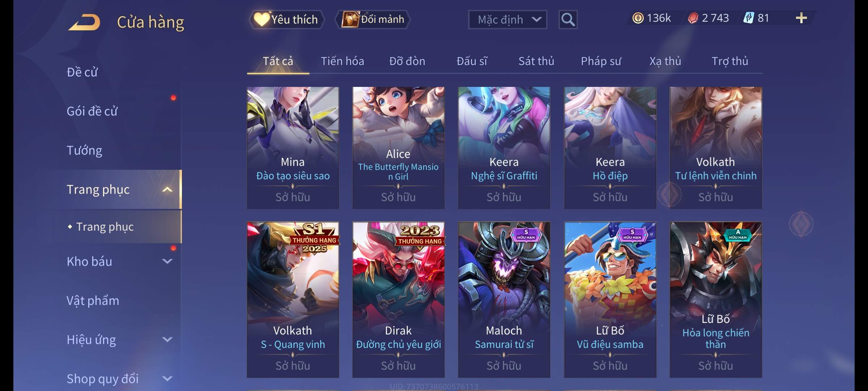This screenshot has width=868, height=391.
Task: Tap the plus icon to add currency
Action: point(801,18)
